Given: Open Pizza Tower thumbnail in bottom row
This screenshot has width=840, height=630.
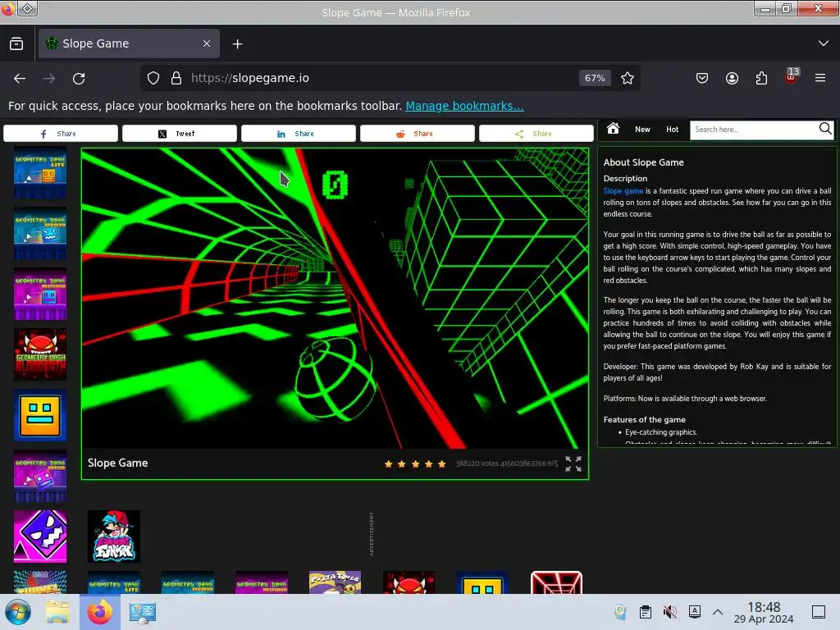Looking at the screenshot, I should click(x=335, y=582).
